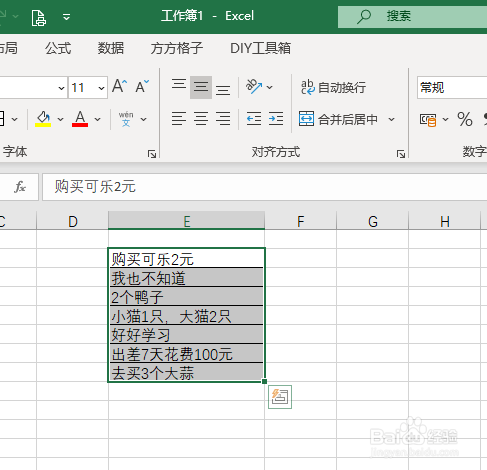
Task: Open the 合并后居中 dropdown arrow
Action: tap(392, 119)
